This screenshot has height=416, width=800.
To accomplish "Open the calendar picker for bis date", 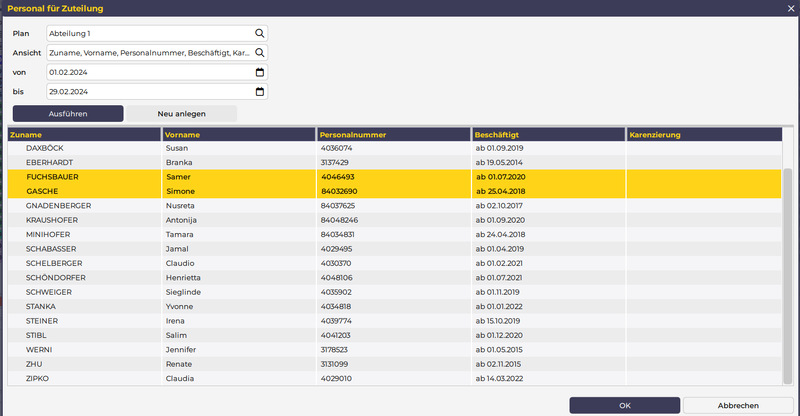I will [260, 92].
